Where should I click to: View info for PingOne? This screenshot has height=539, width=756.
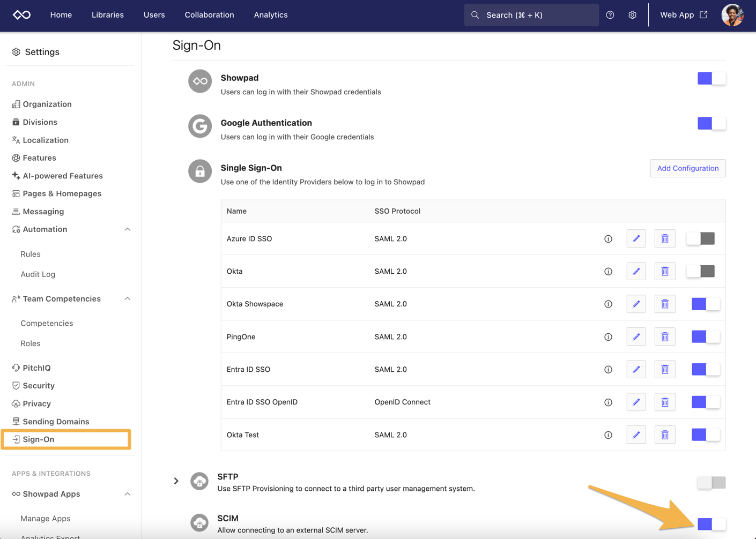pos(608,337)
